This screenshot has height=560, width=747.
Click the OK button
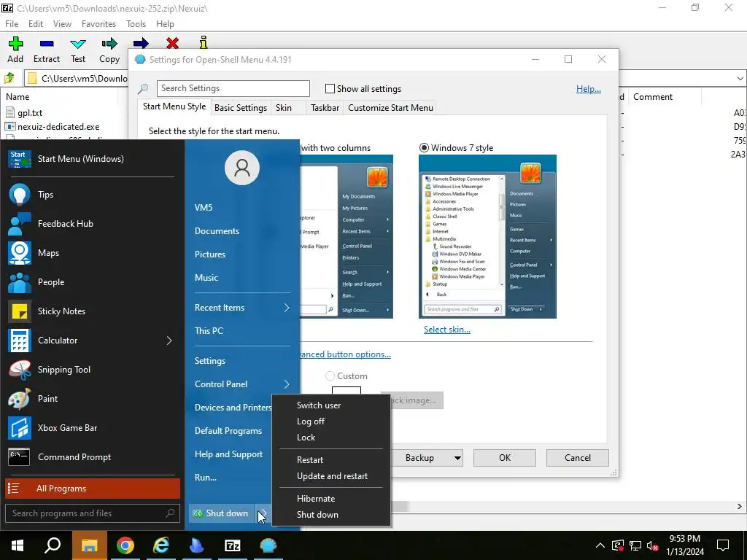(x=505, y=458)
